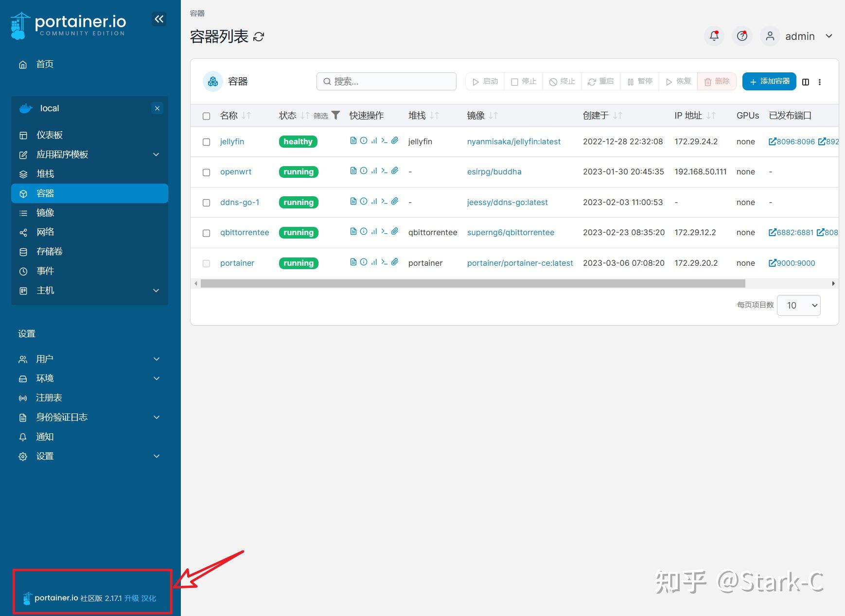
Task: Open the superng6/qbittorrentee image link
Action: pyautogui.click(x=511, y=232)
